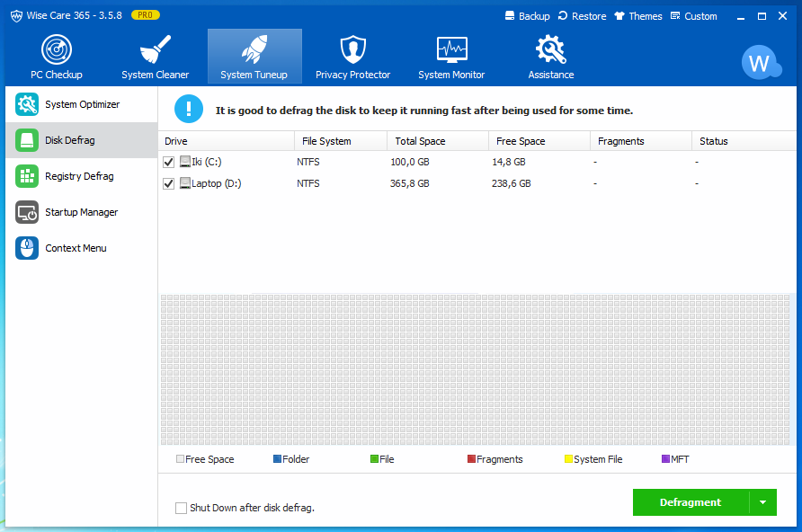Click the System Optimizer sidebar icon
Image resolution: width=802 pixels, height=532 pixels.
click(27, 104)
